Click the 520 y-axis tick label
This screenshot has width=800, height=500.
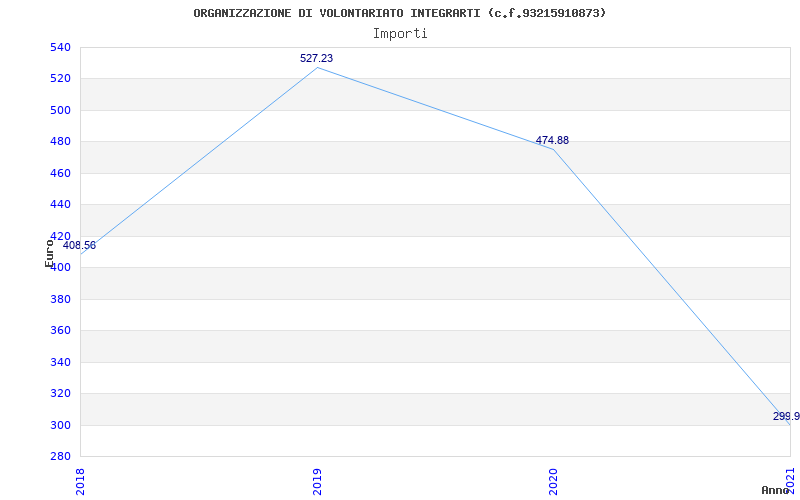(x=60, y=79)
